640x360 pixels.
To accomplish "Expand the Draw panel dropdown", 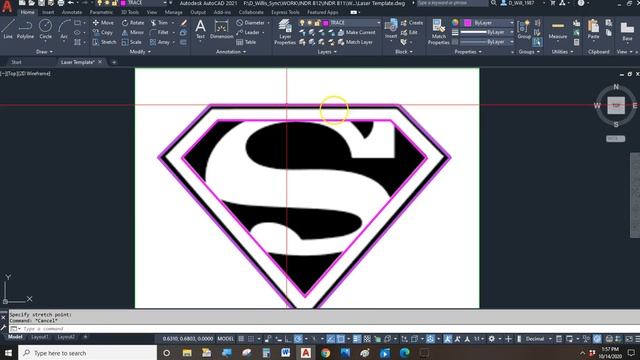I will coord(44,52).
